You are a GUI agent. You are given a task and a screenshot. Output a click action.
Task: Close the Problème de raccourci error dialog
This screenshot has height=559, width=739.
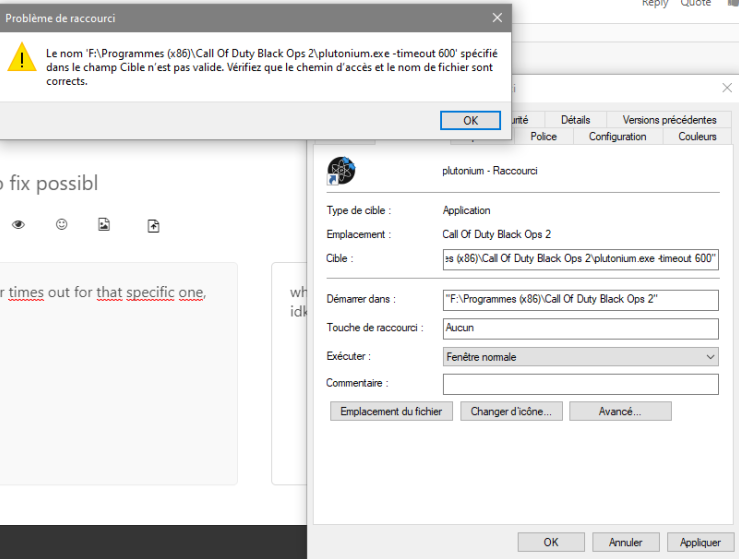point(497,18)
